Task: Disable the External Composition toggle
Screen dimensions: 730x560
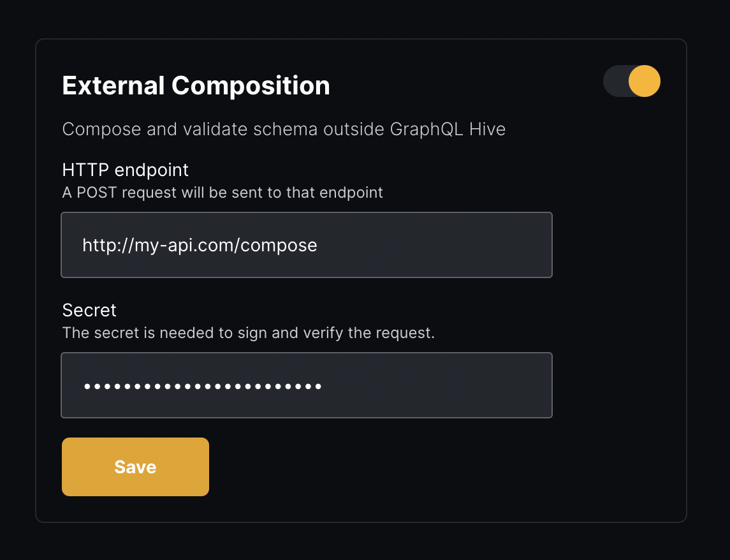Action: point(631,82)
